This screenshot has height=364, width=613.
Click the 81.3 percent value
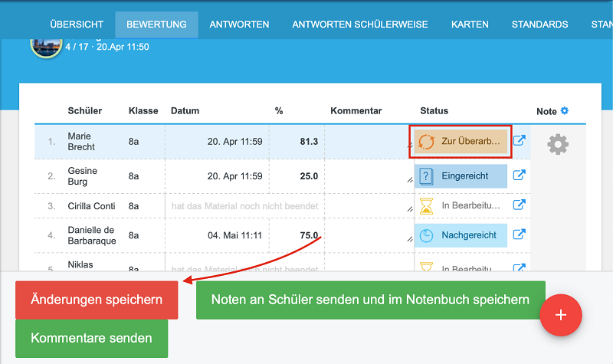(309, 142)
